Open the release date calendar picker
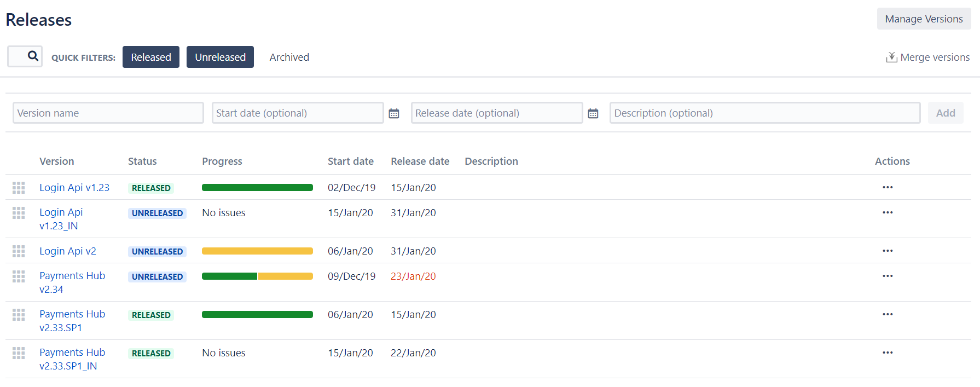This screenshot has height=387, width=980. pos(593,113)
